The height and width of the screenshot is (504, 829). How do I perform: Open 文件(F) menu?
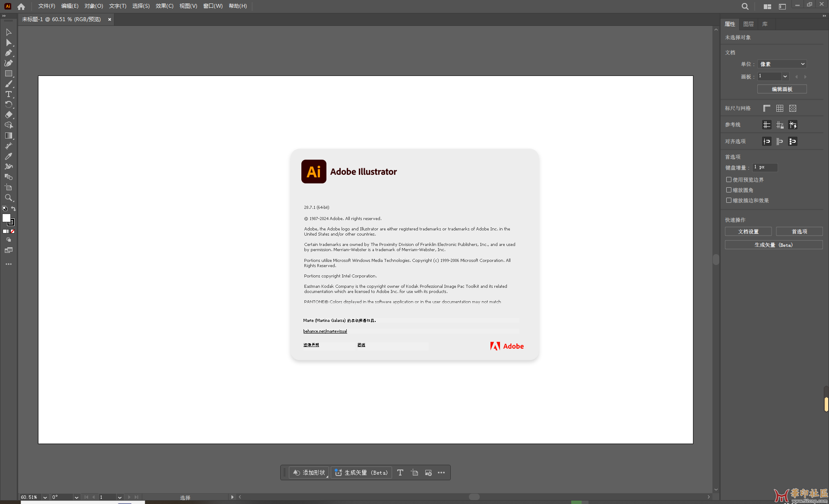point(47,6)
